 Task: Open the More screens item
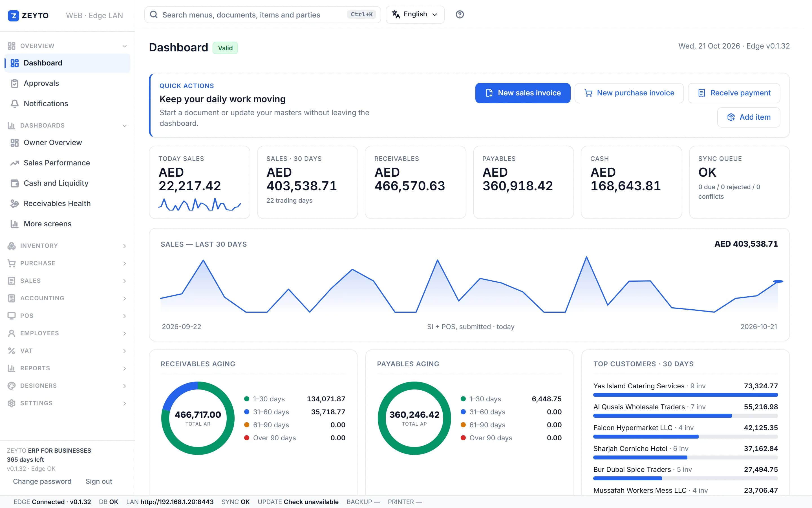coord(67,224)
